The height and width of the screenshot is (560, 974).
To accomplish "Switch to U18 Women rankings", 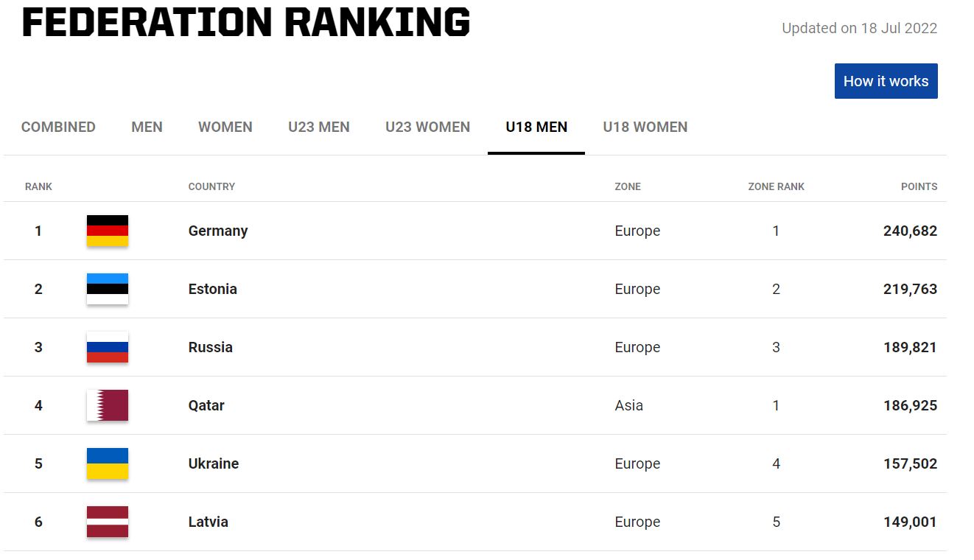I will coord(645,127).
